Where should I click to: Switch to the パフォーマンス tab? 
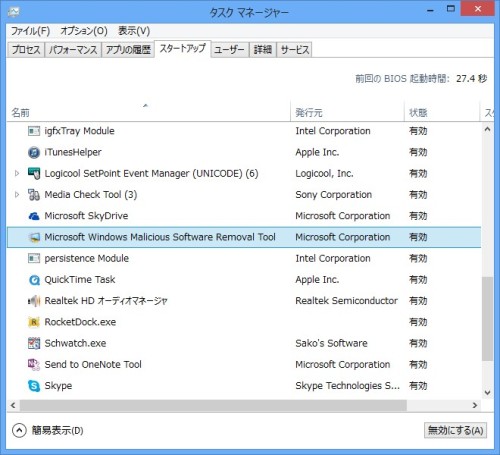click(x=73, y=50)
